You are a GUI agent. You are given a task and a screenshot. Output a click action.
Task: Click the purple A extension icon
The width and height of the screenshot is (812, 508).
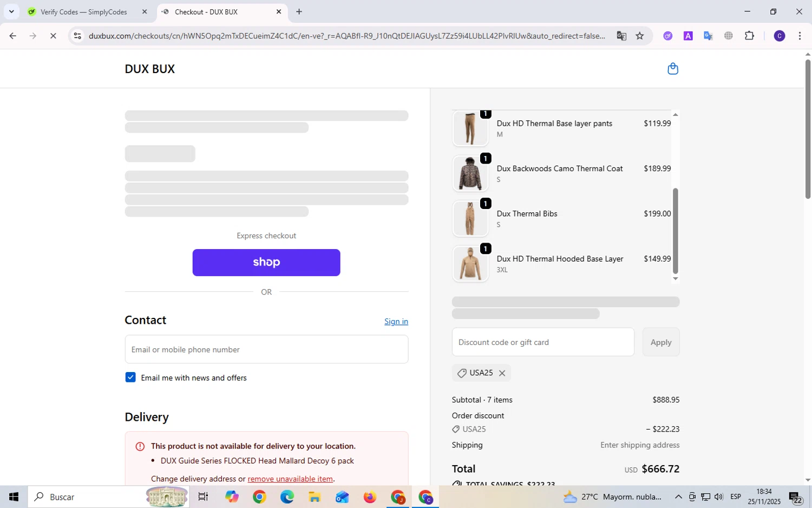pos(688,36)
